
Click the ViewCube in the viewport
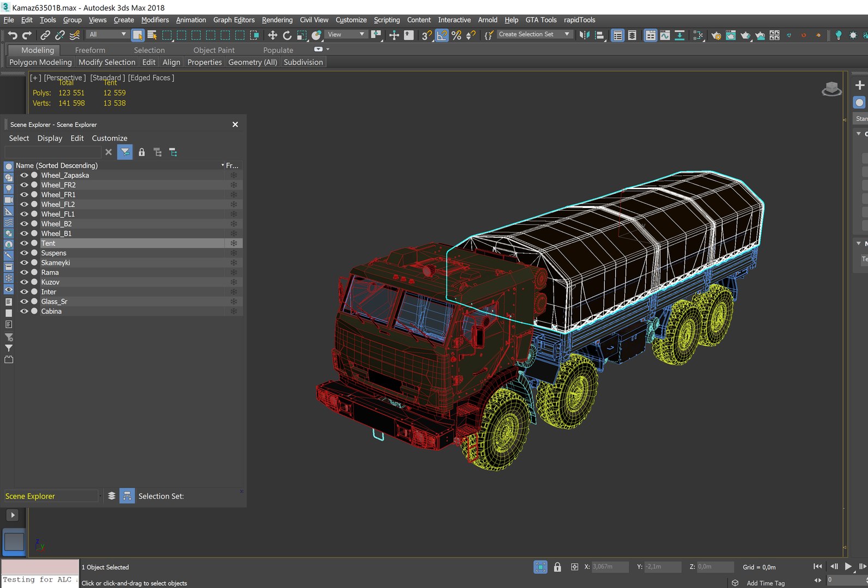tap(831, 89)
